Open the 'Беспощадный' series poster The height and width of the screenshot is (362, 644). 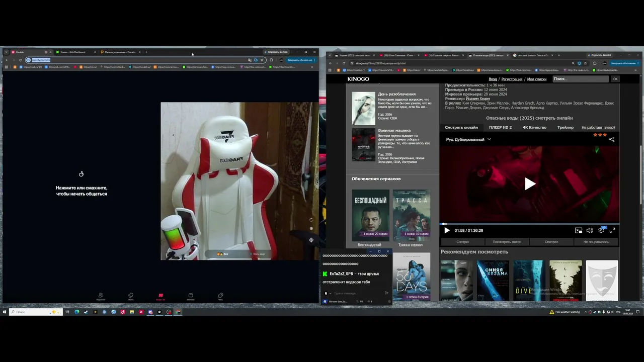click(370, 215)
